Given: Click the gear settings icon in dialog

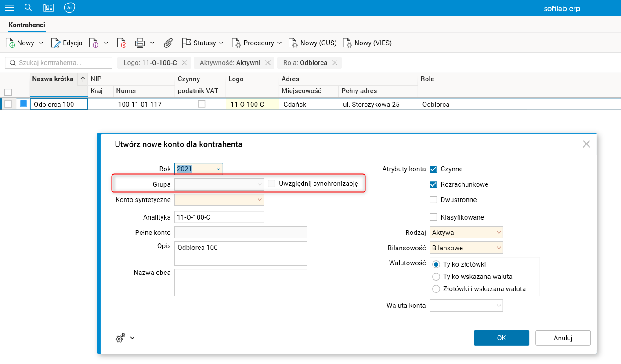Looking at the screenshot, I should tap(120, 338).
